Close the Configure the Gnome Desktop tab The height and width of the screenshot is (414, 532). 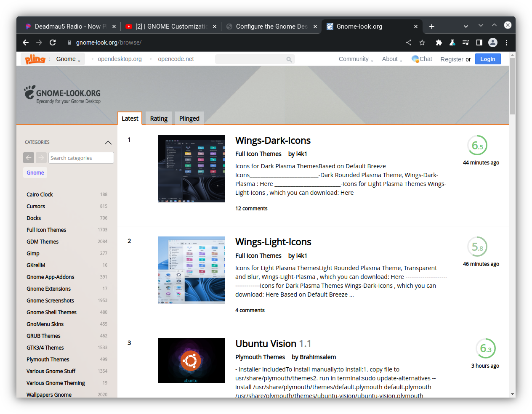315,27
